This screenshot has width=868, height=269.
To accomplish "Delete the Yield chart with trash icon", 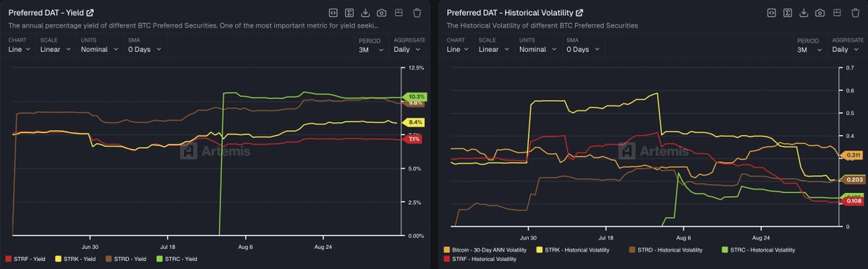I will [x=417, y=12].
